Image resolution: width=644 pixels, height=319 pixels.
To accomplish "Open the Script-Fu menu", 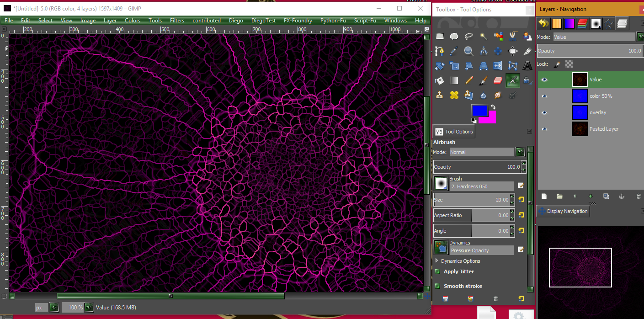I will click(365, 21).
